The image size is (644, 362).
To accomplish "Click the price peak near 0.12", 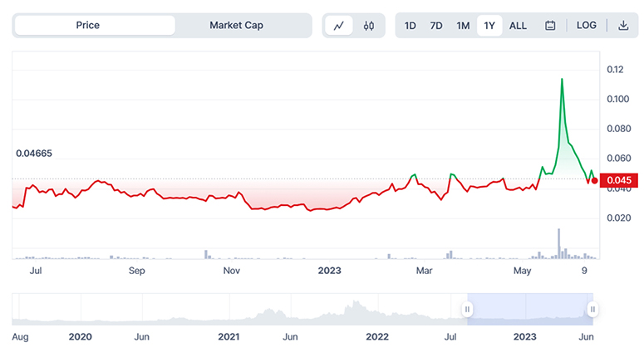I will [563, 79].
